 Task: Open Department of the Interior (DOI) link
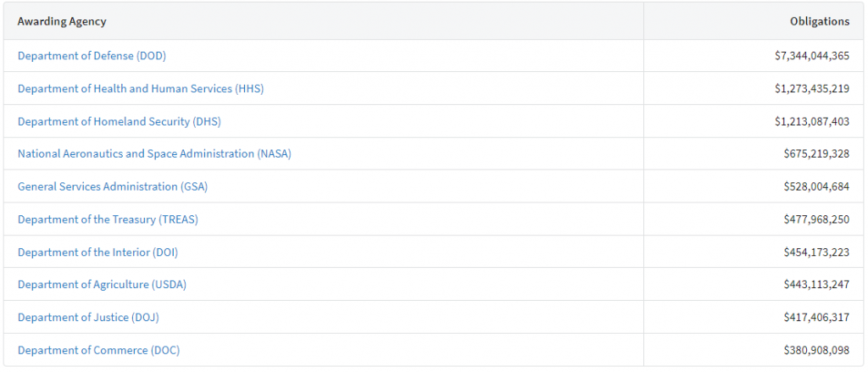point(97,253)
